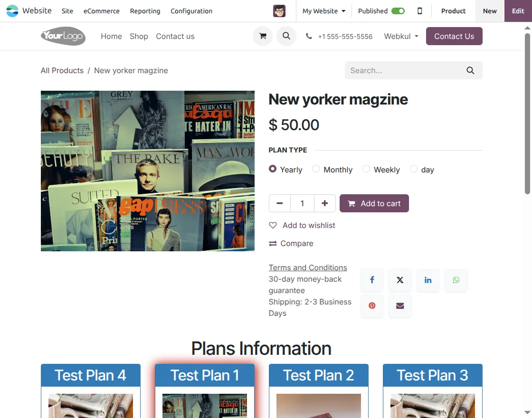This screenshot has height=418, width=532.
Task: Open mobile preview from the top bar
Action: (420, 10)
